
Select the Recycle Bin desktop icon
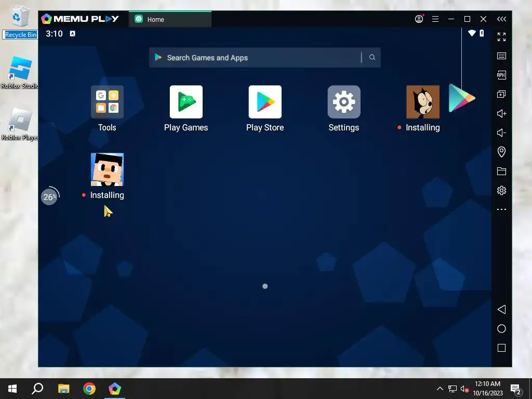click(20, 22)
